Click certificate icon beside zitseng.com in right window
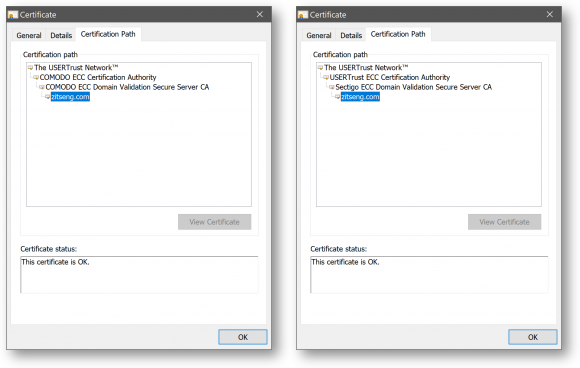580x368 pixels. (338, 97)
